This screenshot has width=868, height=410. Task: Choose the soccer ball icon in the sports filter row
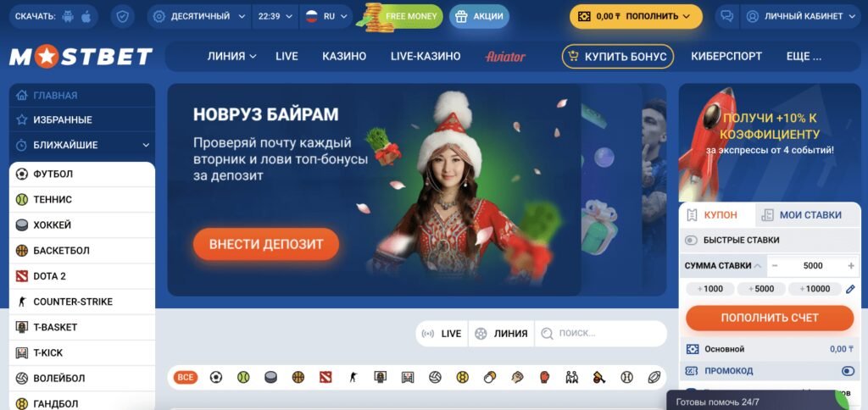click(x=216, y=377)
